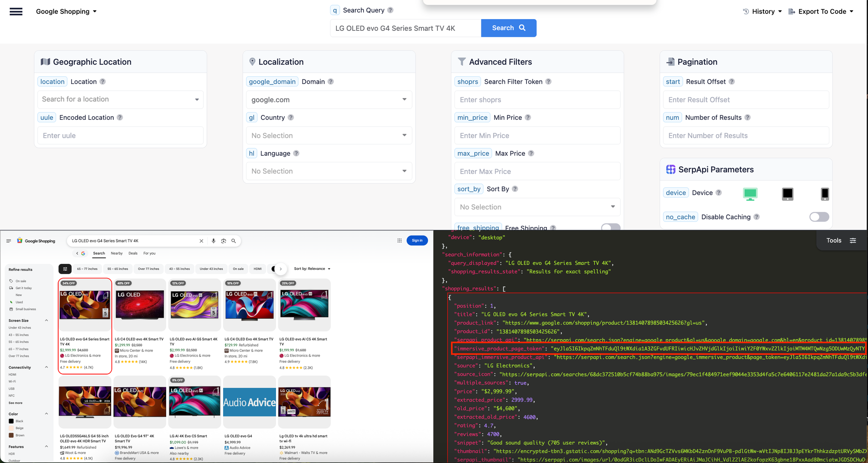Click the help icon beside Language label
The width and height of the screenshot is (868, 463).
(x=296, y=153)
